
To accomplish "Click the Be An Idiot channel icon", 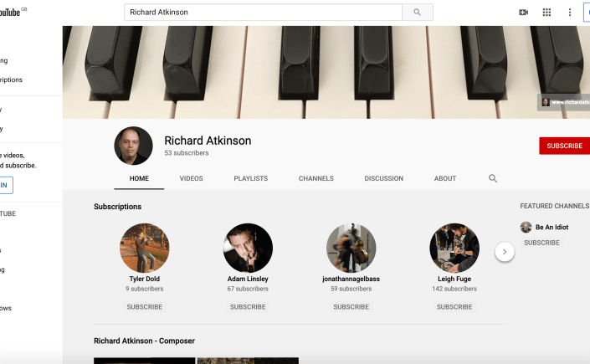I will click(526, 227).
